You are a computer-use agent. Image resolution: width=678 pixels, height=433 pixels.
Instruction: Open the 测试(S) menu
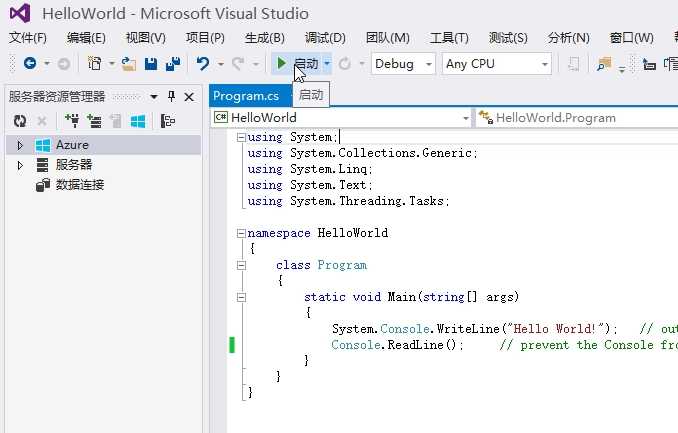[508, 38]
